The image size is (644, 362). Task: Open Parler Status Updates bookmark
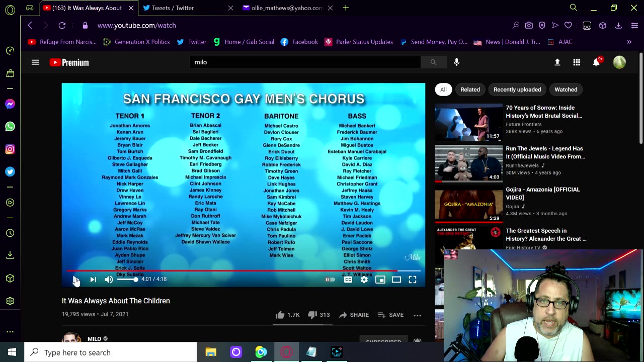(x=359, y=42)
